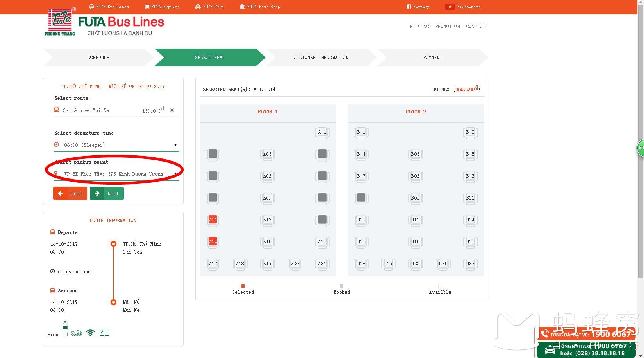
Task: Select seat B14 on Floor 2
Action: (x=470, y=220)
